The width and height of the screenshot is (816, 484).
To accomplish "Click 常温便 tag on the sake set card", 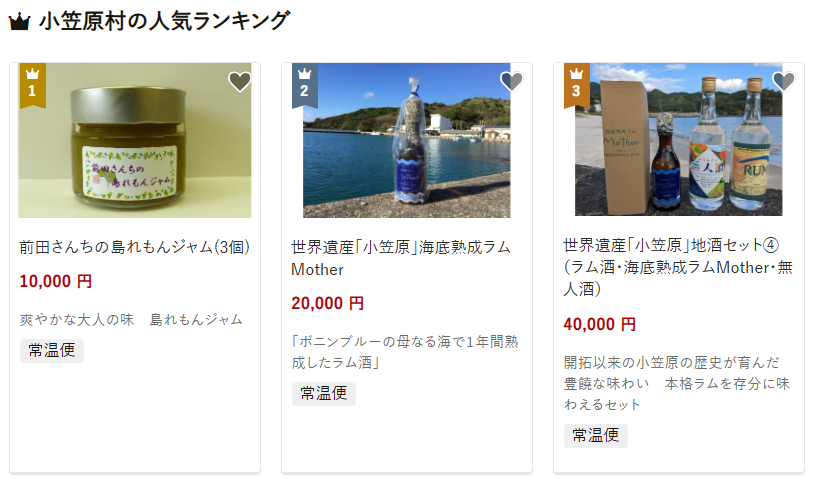I will (596, 436).
